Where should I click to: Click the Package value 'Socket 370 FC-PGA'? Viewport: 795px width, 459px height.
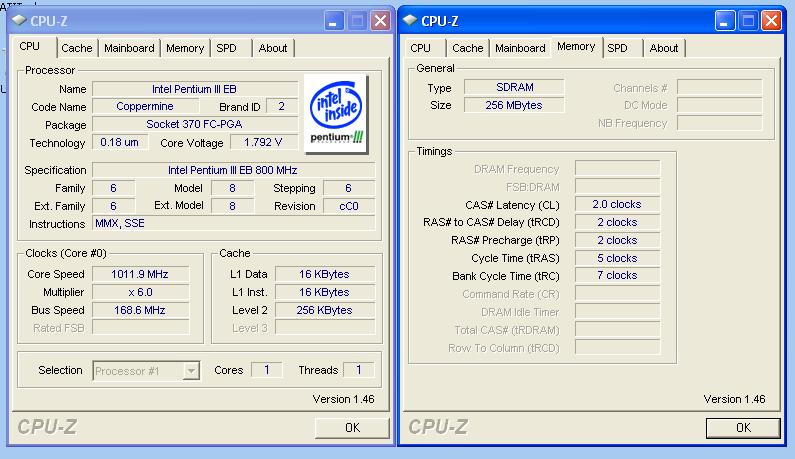195,124
